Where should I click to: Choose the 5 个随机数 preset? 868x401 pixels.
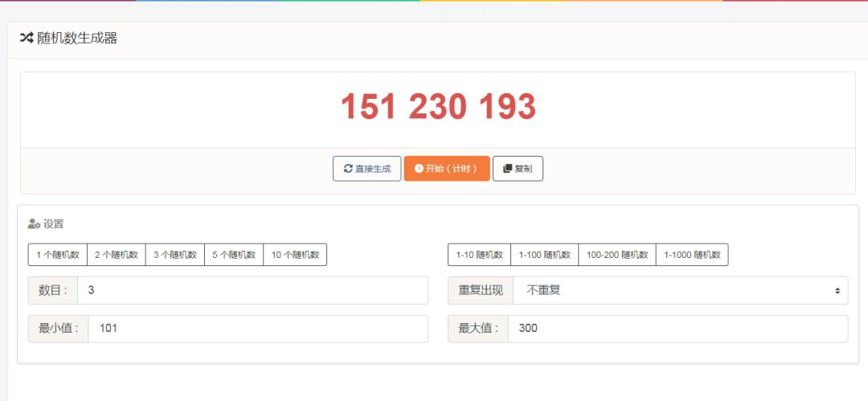point(234,255)
